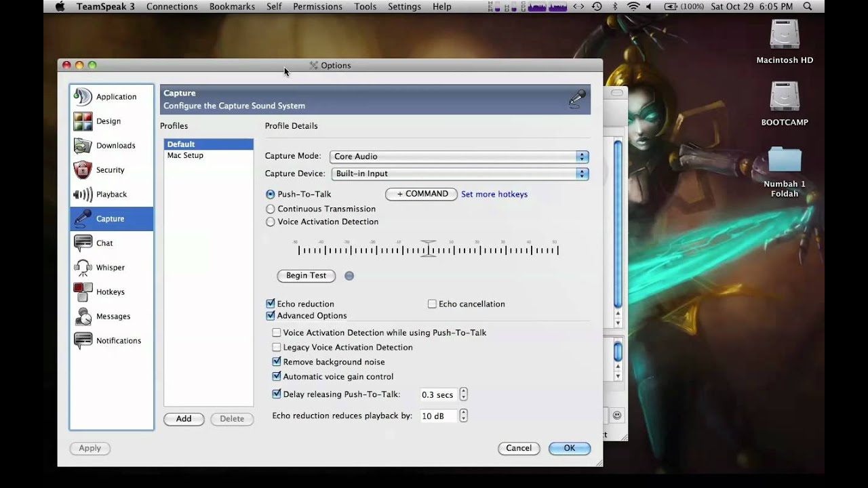Disable Remove background noise
This screenshot has width=868, height=488.
coord(277,362)
